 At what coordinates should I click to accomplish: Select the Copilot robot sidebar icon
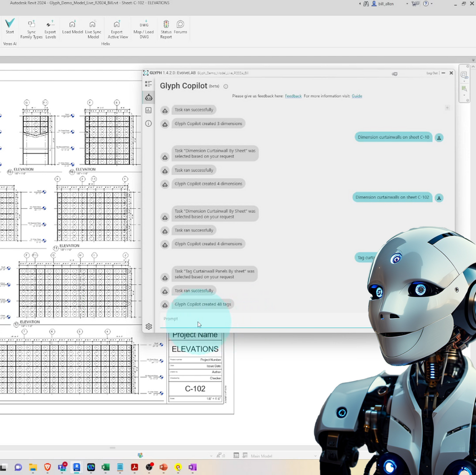(x=149, y=97)
